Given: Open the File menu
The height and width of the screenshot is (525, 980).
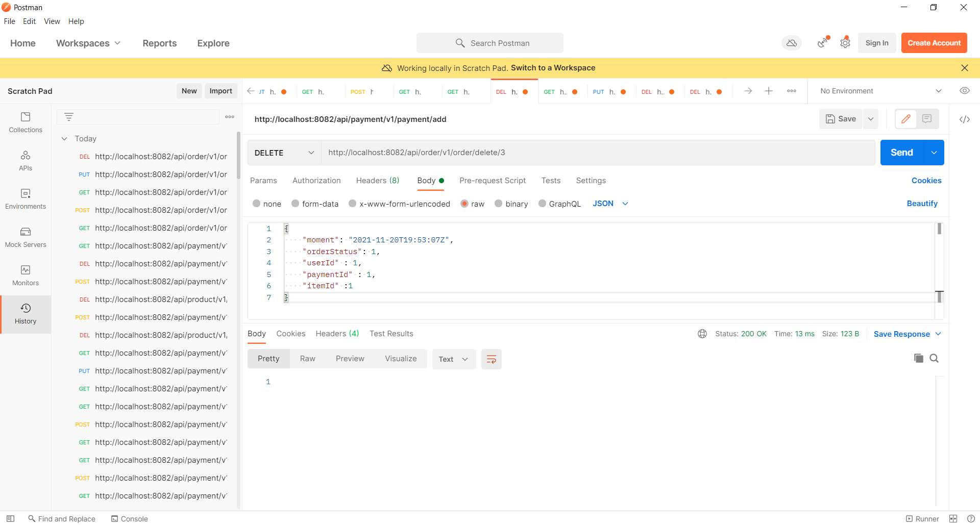Looking at the screenshot, I should [x=10, y=21].
